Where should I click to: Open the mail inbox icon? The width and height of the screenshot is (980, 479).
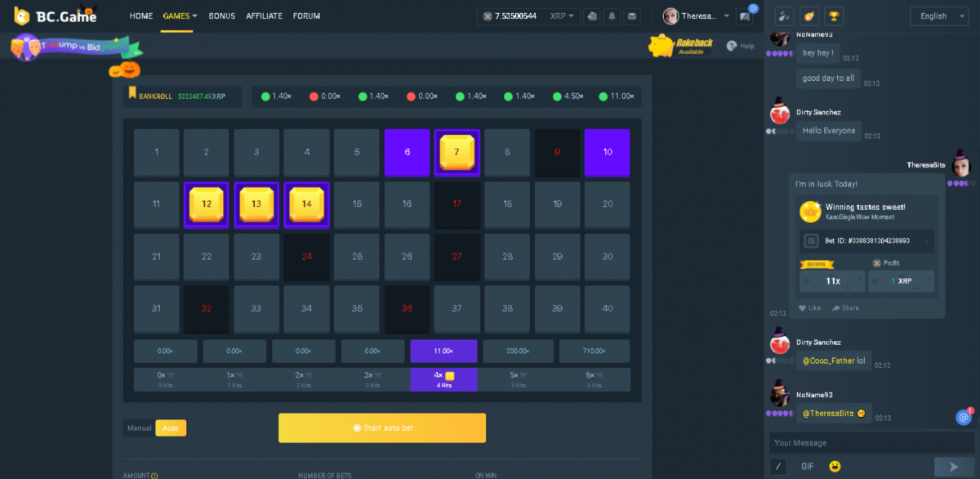pos(631,16)
